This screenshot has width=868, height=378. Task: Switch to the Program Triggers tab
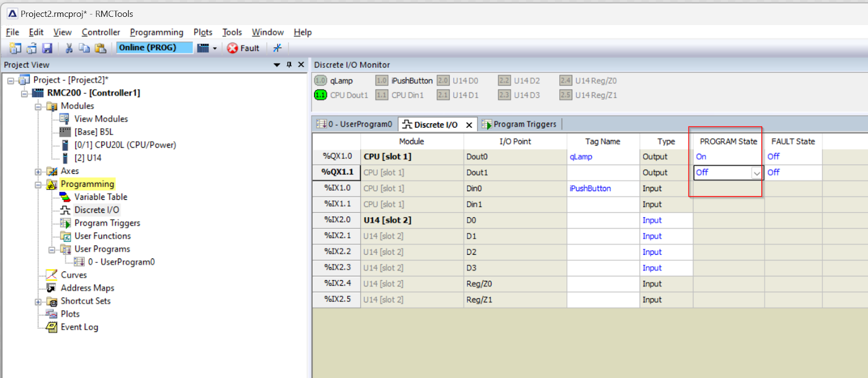point(519,124)
